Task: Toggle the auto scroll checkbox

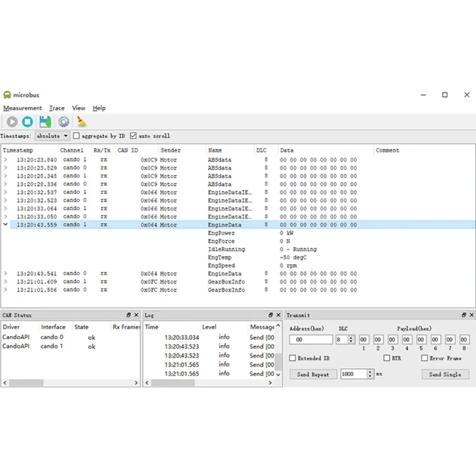Action: point(133,136)
